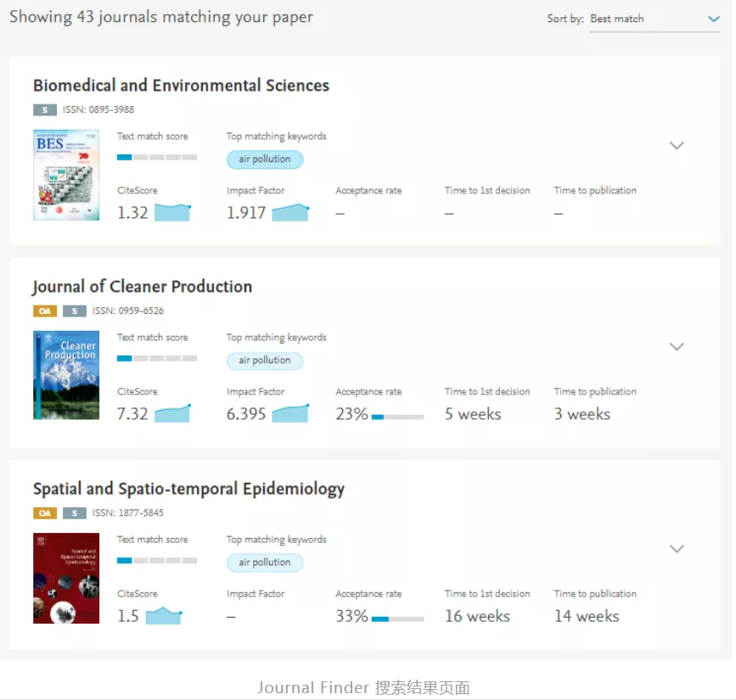Click the Cleaner Production cover thumbnail
Viewport: 736px width, 700px height.
point(66,375)
